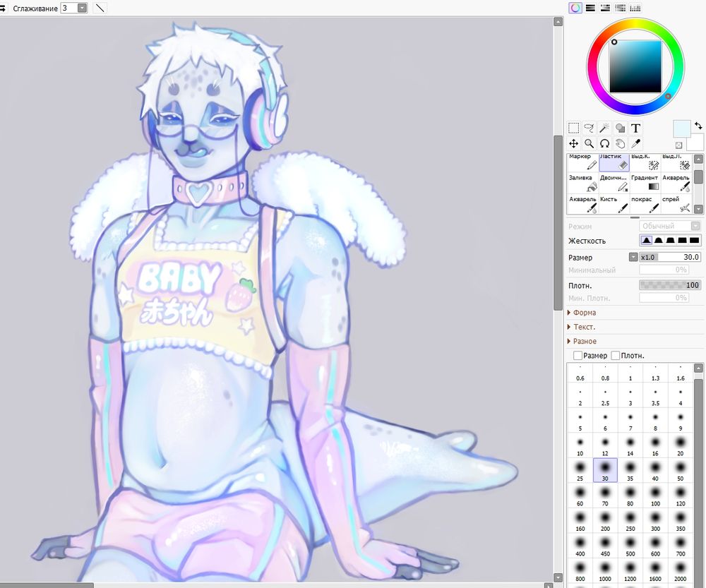Toggle the straight line drawing mode icon
The width and height of the screenshot is (706, 588).
pyautogui.click(x=100, y=8)
